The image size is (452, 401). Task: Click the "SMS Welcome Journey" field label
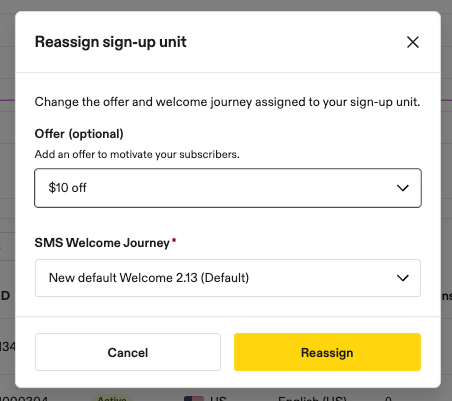(x=102, y=243)
